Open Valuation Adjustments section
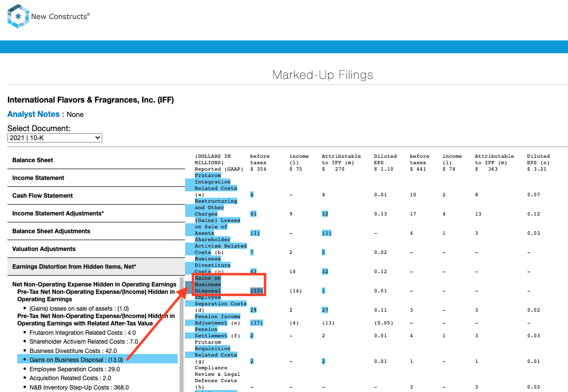The image size is (568, 392). click(x=96, y=249)
